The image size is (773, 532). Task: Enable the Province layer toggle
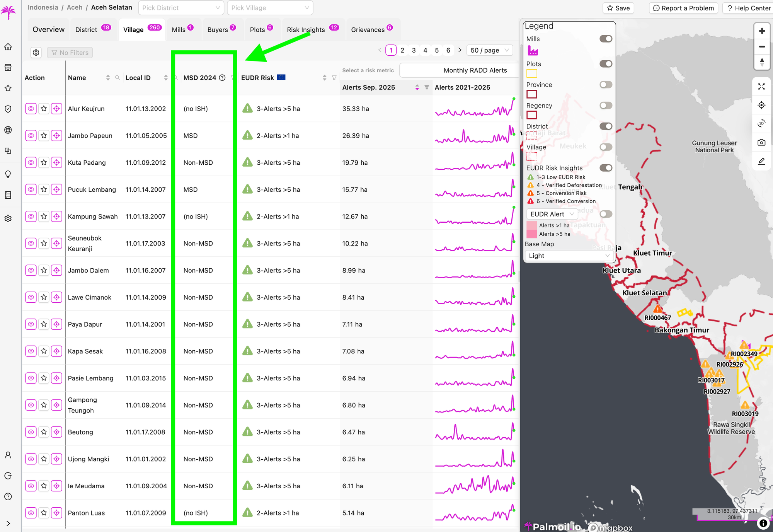click(x=606, y=85)
